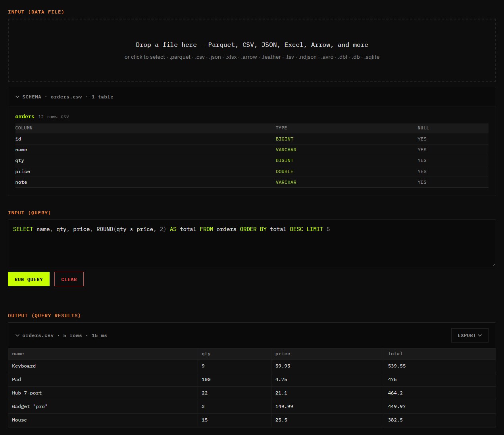Select the 'id' column row in schema
504x435 pixels.
252,139
